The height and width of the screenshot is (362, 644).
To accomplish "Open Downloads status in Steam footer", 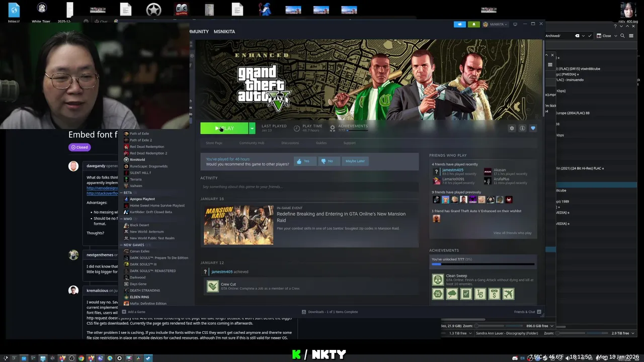I will [x=330, y=312].
